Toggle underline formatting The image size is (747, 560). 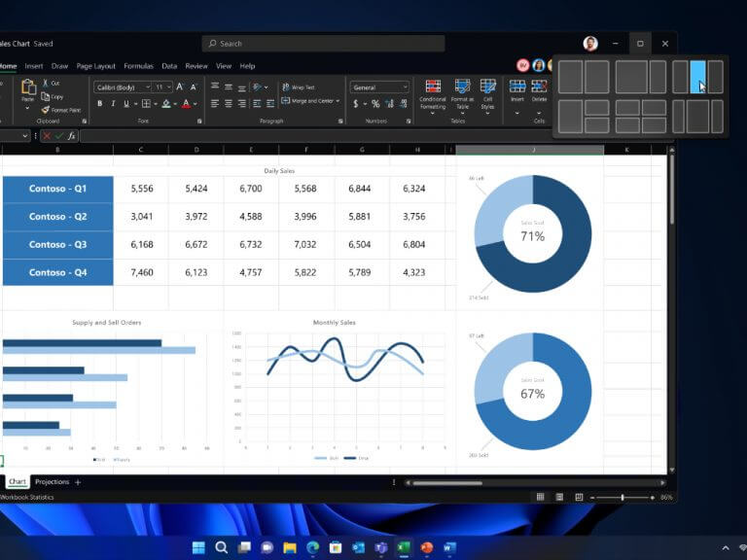[x=126, y=103]
